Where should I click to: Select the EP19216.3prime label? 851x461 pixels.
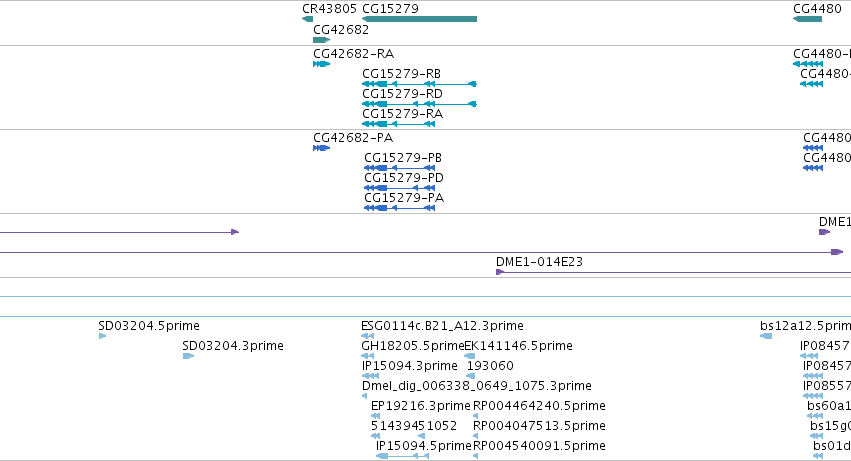[421, 406]
